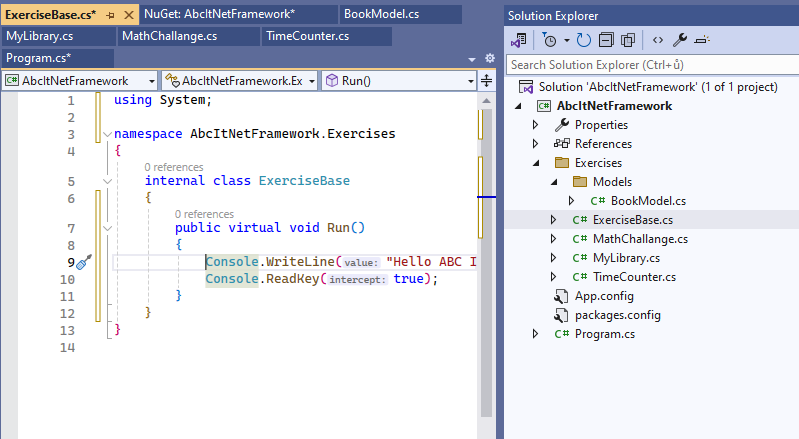Image resolution: width=799 pixels, height=439 pixels.
Task: Switch to the MathChallange.cs tab
Action: tap(169, 36)
